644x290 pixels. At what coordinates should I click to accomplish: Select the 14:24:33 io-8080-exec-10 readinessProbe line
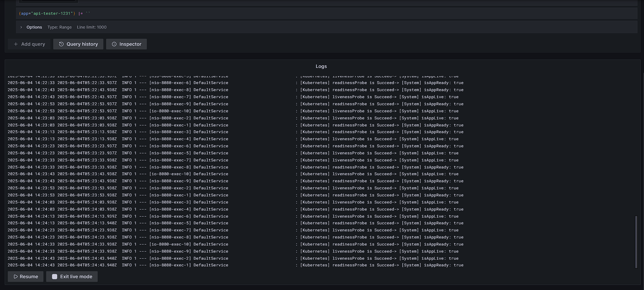point(236,244)
